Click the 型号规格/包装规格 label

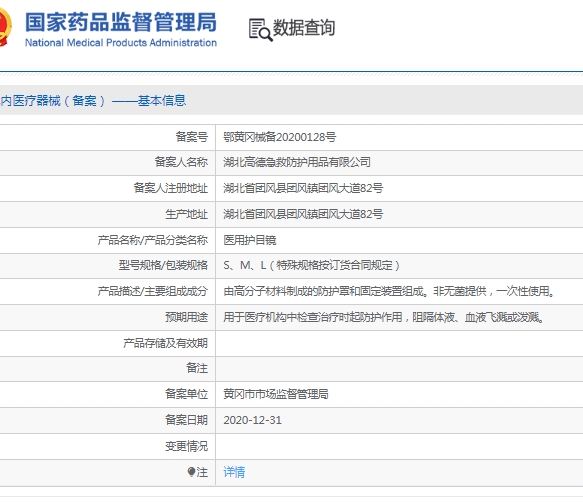(163, 265)
